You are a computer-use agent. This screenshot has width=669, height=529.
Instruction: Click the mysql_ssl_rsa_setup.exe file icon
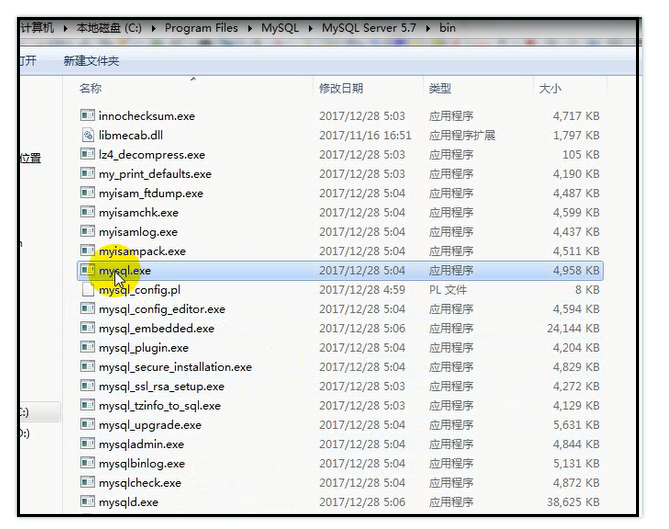[87, 386]
